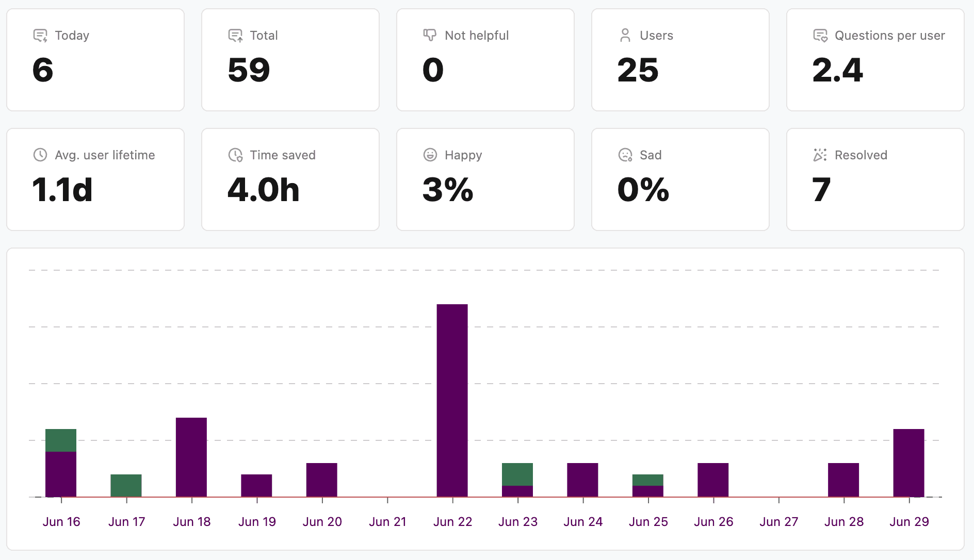Click the Happy smiley face icon

[430, 155]
